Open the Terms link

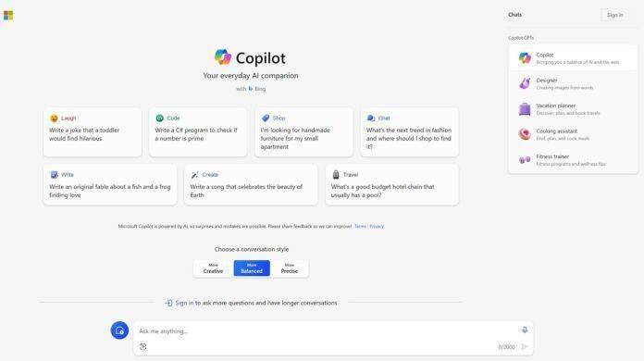coord(360,226)
